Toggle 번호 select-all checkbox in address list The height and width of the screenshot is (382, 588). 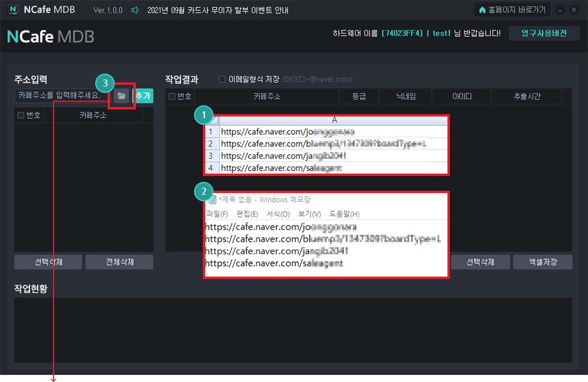click(x=21, y=115)
